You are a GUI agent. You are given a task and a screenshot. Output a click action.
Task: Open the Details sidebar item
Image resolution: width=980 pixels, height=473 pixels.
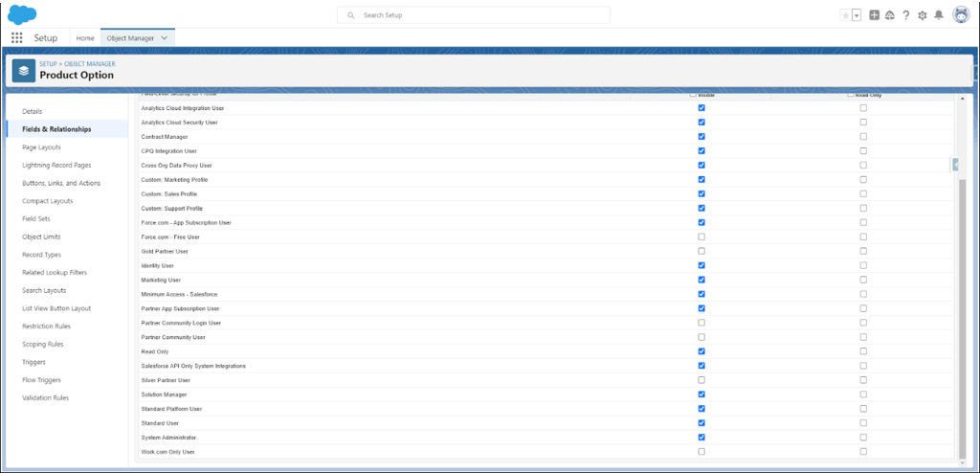tap(32, 111)
